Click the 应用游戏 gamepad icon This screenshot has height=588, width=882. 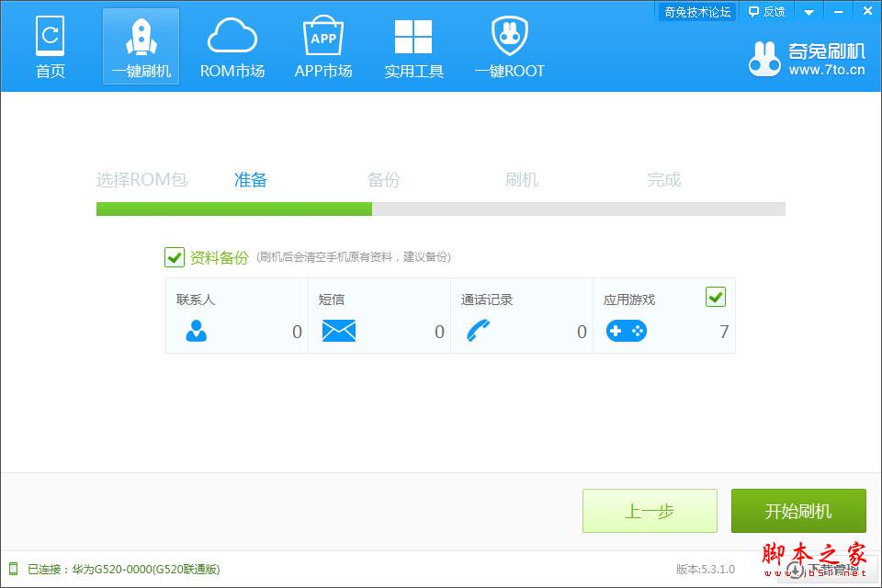tap(626, 331)
